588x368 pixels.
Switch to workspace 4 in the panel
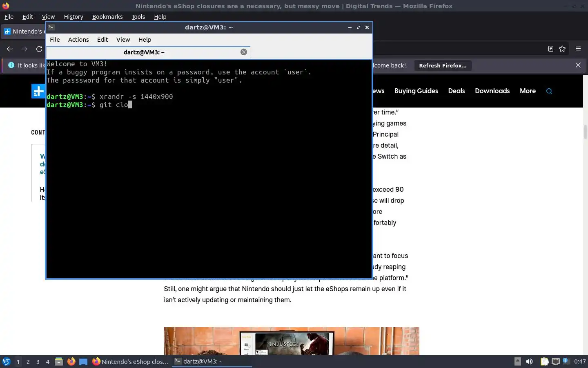click(x=48, y=361)
